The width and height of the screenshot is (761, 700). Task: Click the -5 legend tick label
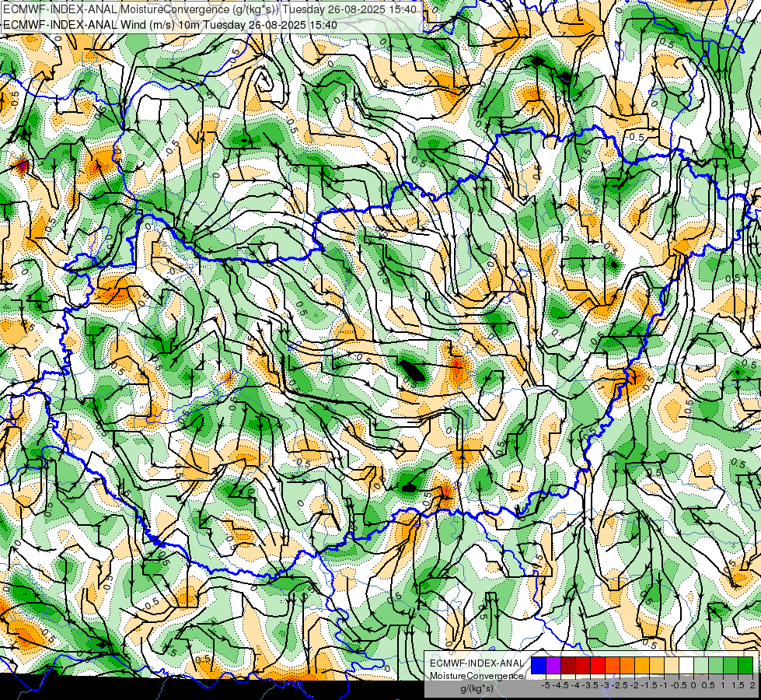pyautogui.click(x=546, y=685)
